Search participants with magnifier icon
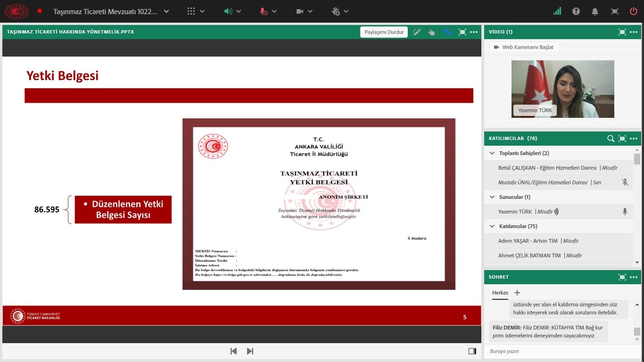Screen dimensions: 644x362 tap(611, 139)
